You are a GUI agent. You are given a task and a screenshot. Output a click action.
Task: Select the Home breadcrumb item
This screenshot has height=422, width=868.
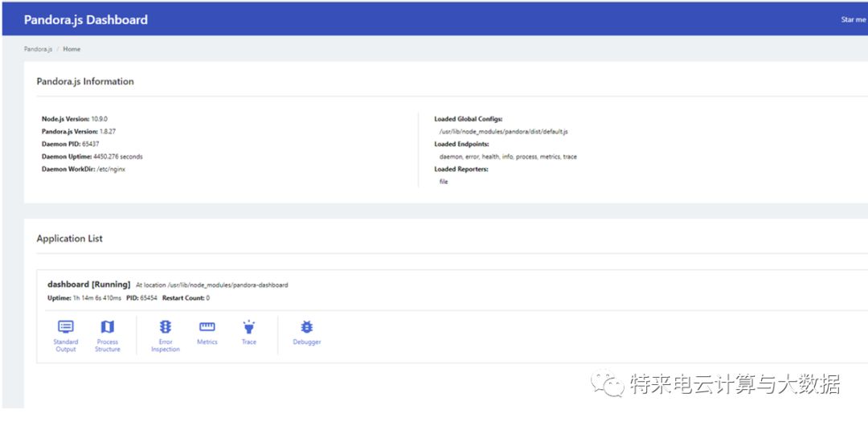tap(72, 49)
